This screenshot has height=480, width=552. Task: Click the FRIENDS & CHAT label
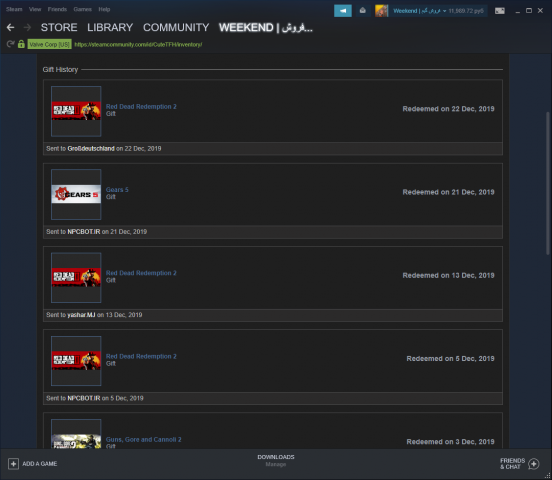click(513, 464)
